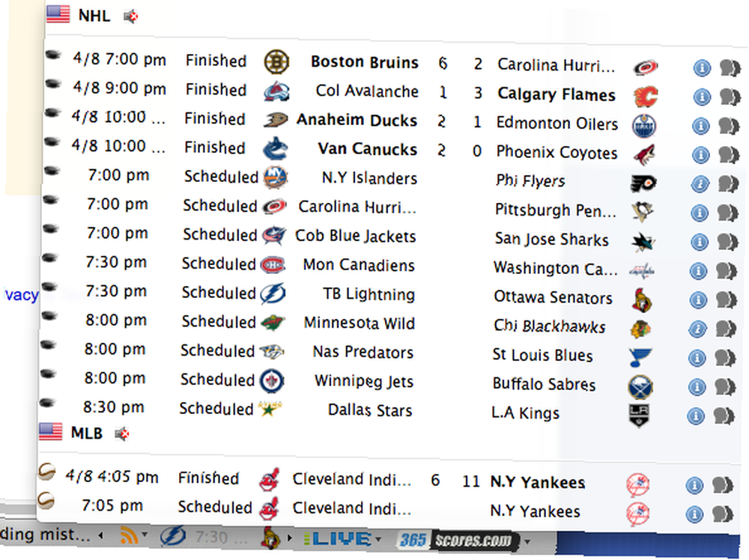Click the Ottawa Senators logo in scoreboard
The width and height of the screenshot is (749, 560).
pos(641,300)
